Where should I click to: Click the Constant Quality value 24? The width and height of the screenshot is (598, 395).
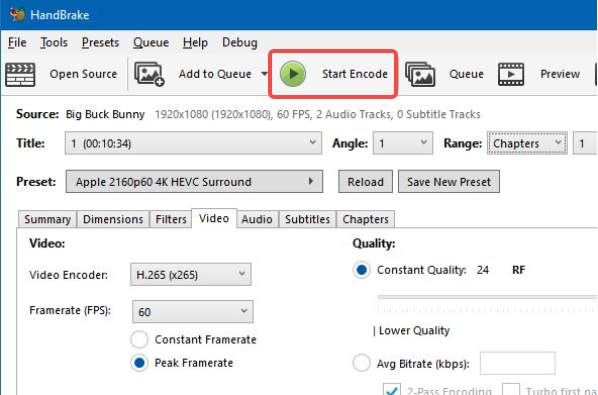coord(482,270)
